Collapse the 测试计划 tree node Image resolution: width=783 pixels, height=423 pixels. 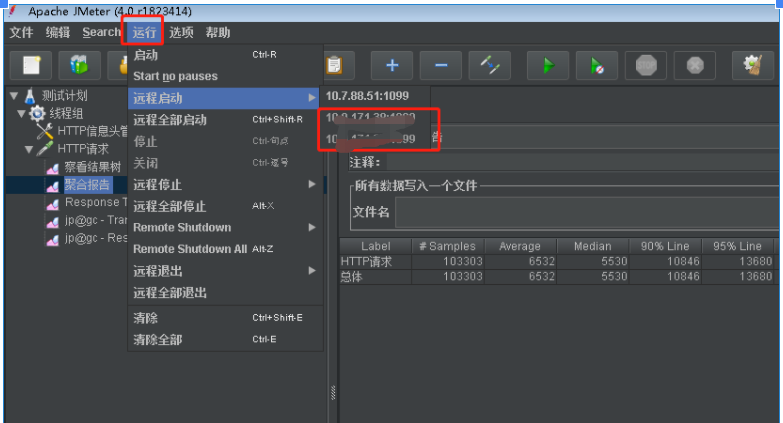tap(14, 95)
